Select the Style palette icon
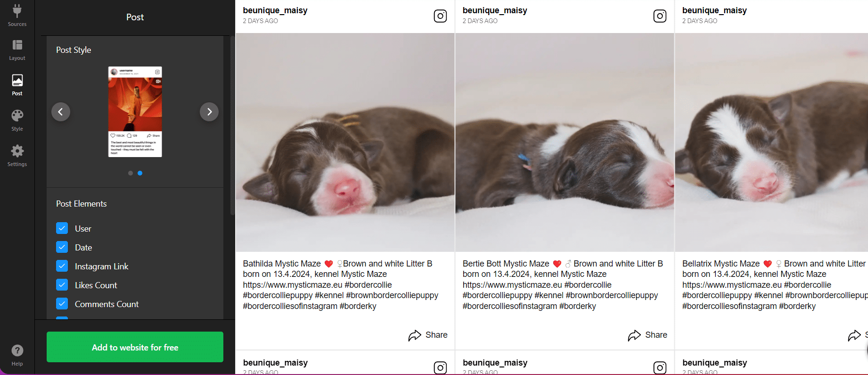 17,116
